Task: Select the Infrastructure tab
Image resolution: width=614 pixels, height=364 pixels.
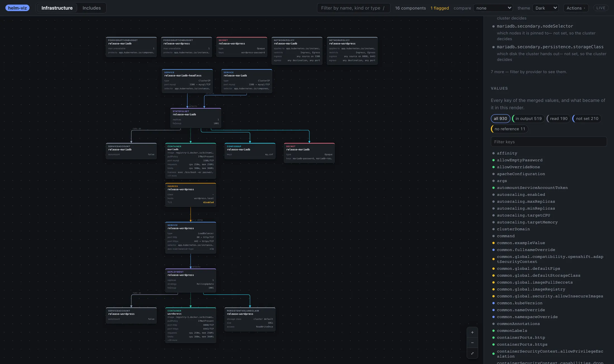Action: (x=57, y=8)
